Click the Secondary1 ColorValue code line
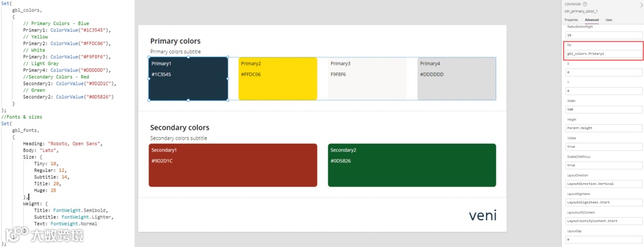This screenshot has width=644, height=247. [x=70, y=84]
